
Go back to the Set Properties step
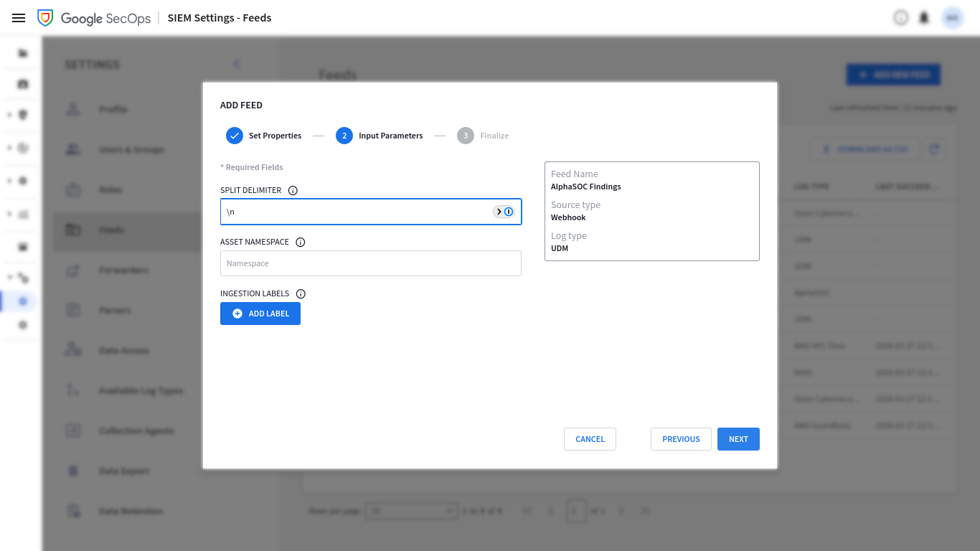point(275,135)
